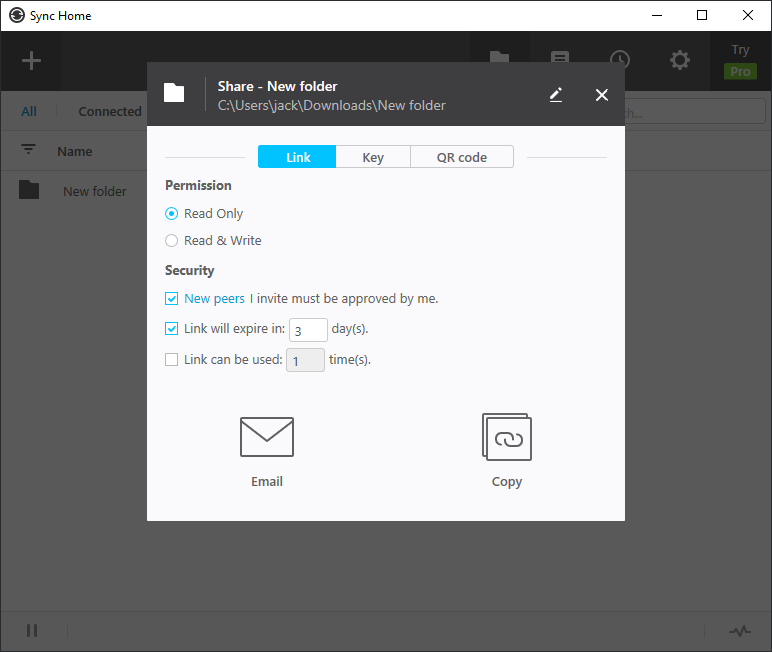772x652 pixels.
Task: Click the Copy link icon
Action: coord(506,438)
